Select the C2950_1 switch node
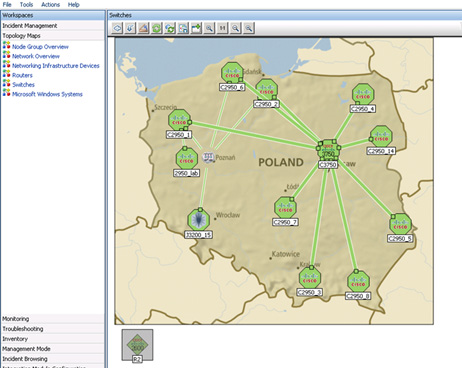Image resolution: width=462 pixels, height=368 pixels. (x=179, y=120)
